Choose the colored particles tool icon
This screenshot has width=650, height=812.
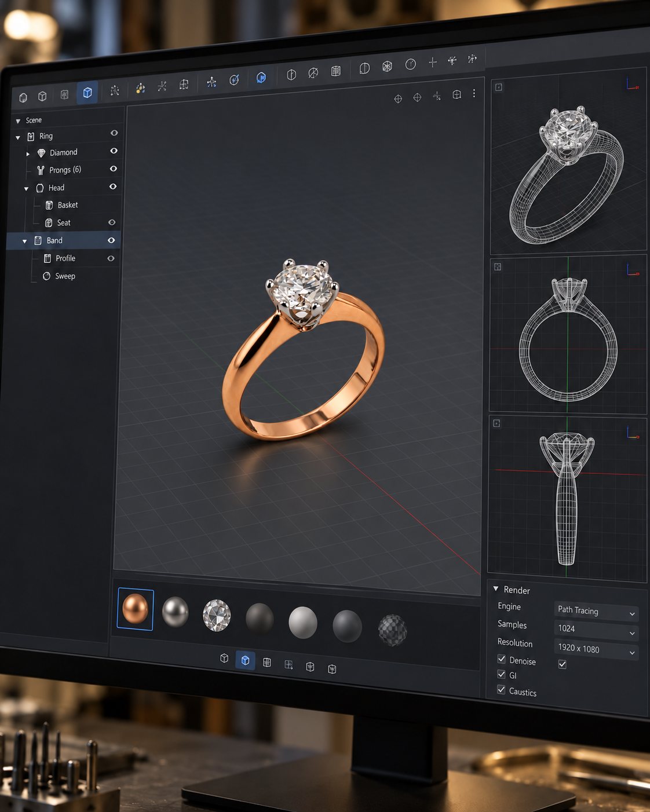pyautogui.click(x=140, y=88)
